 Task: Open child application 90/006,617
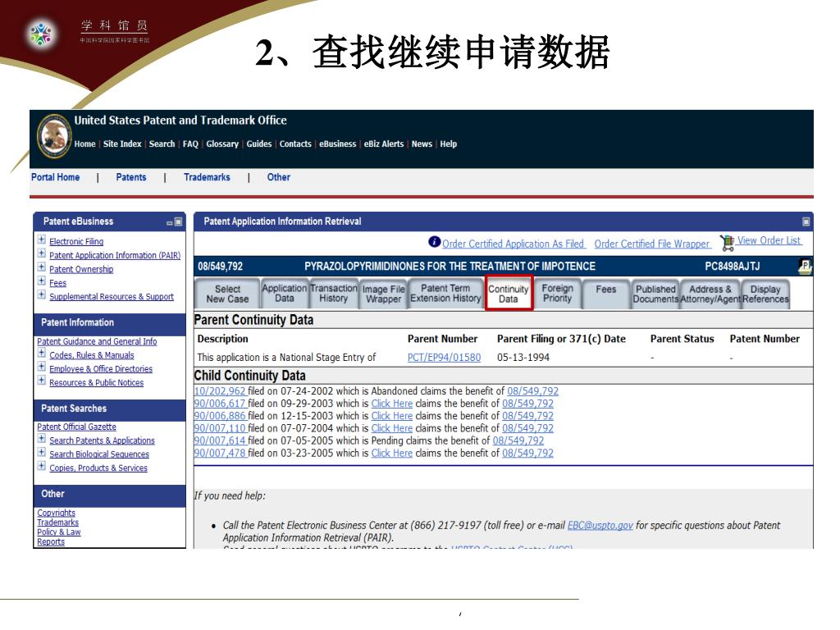(220, 404)
